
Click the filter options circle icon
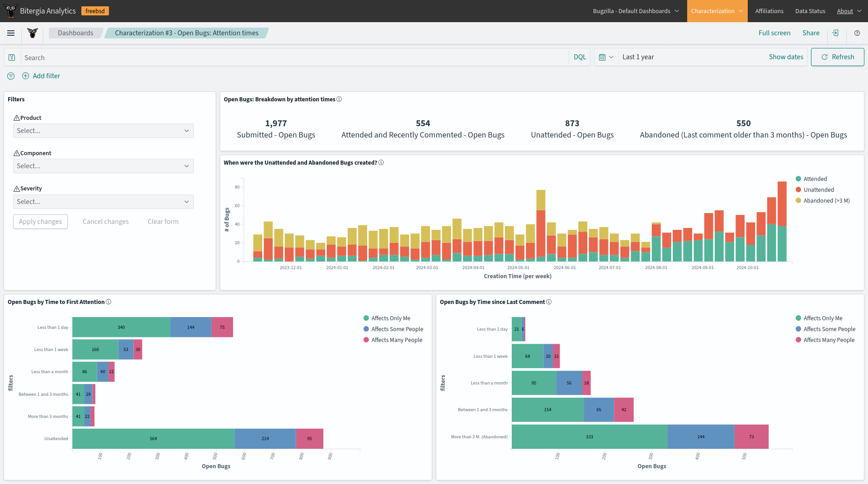coord(11,76)
